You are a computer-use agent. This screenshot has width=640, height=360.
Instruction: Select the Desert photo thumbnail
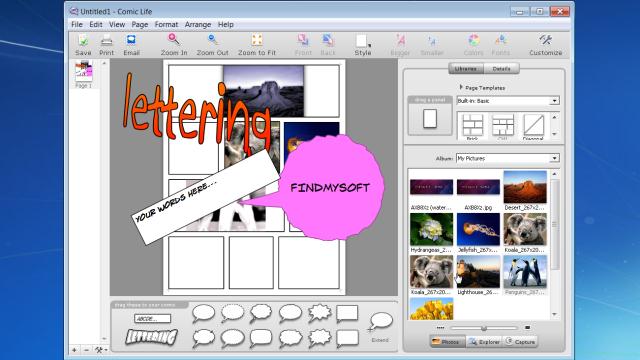coord(525,187)
